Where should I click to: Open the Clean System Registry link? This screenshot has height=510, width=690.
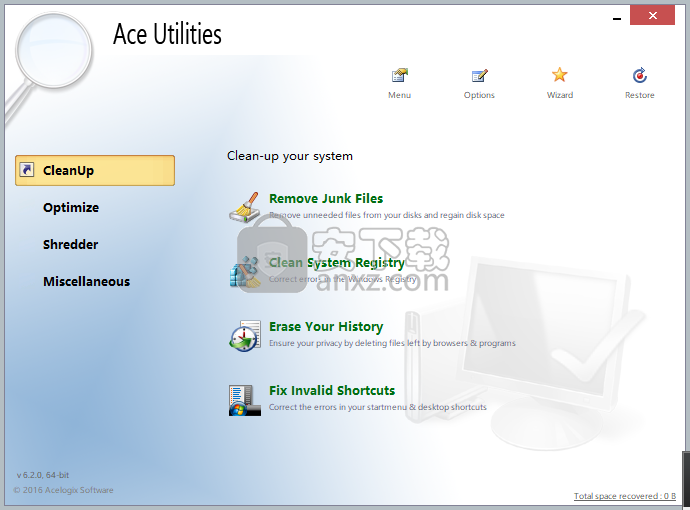pyautogui.click(x=337, y=263)
